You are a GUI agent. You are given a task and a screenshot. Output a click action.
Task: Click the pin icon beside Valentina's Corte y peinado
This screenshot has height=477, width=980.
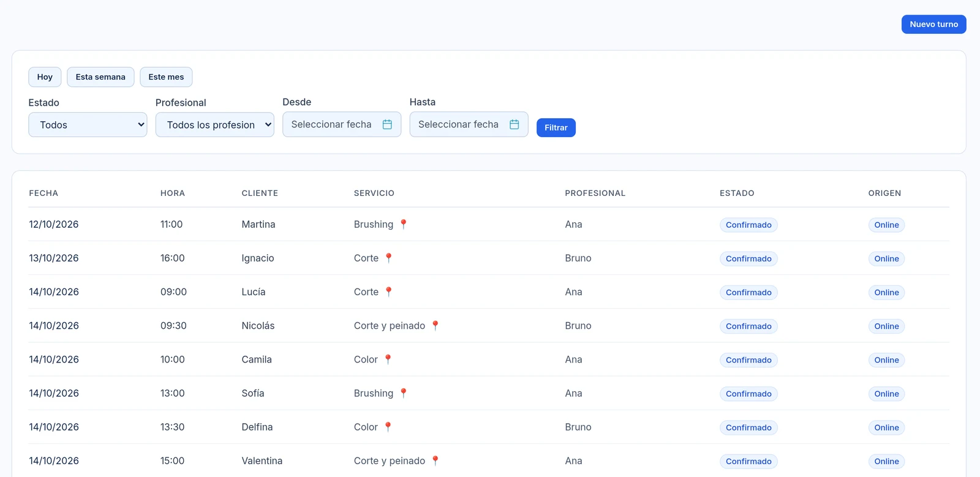click(435, 460)
